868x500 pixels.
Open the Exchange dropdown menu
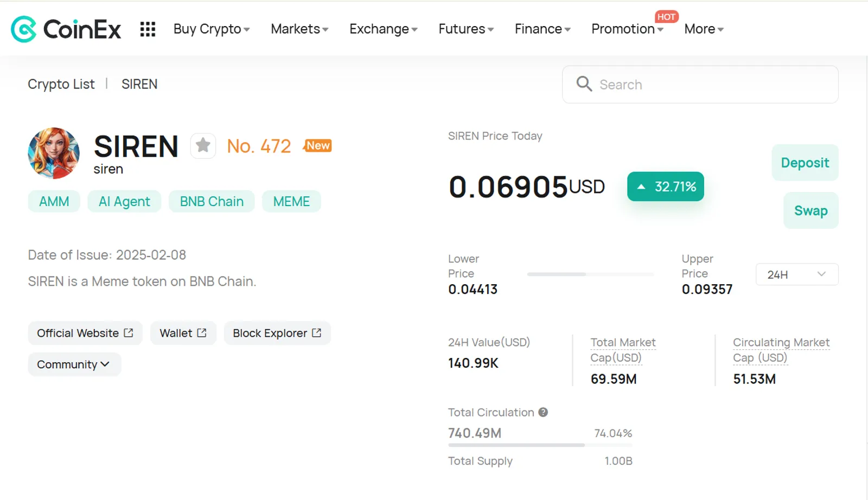pos(384,29)
